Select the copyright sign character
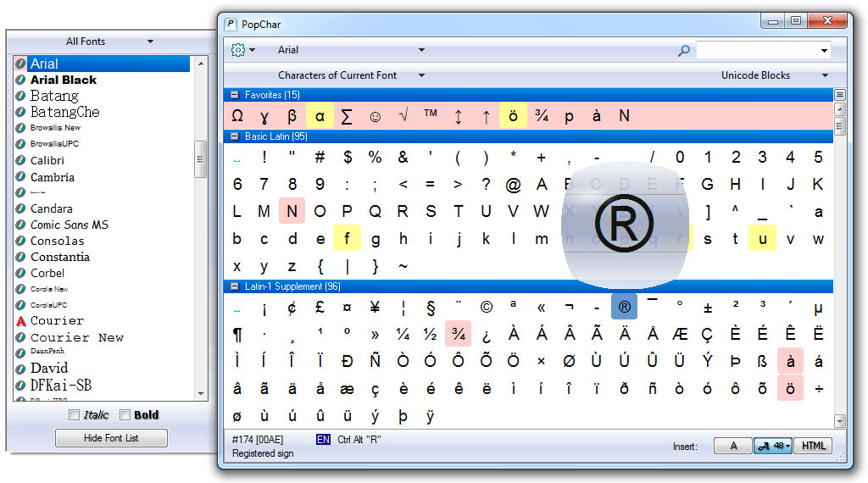This screenshot has height=483, width=868. pos(486,307)
